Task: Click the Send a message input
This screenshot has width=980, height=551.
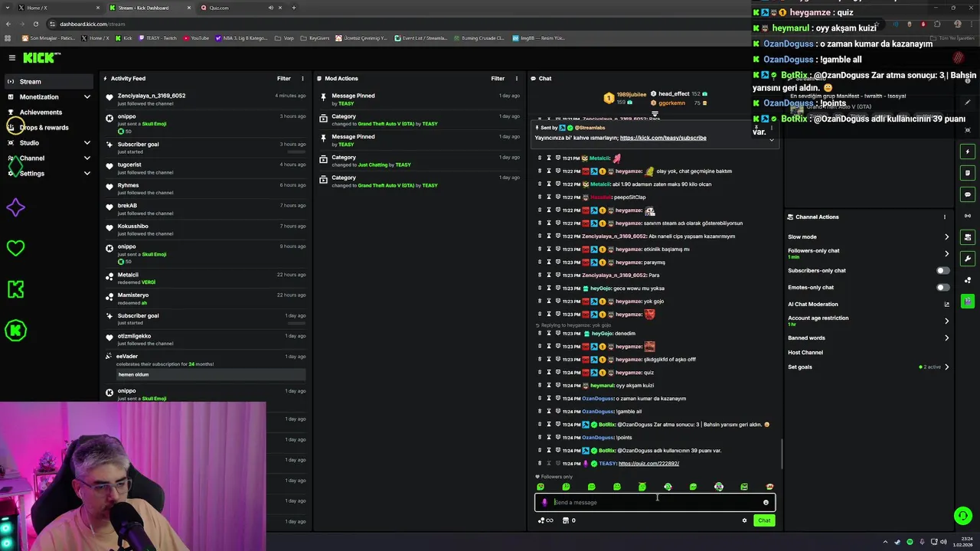Action: tap(655, 503)
